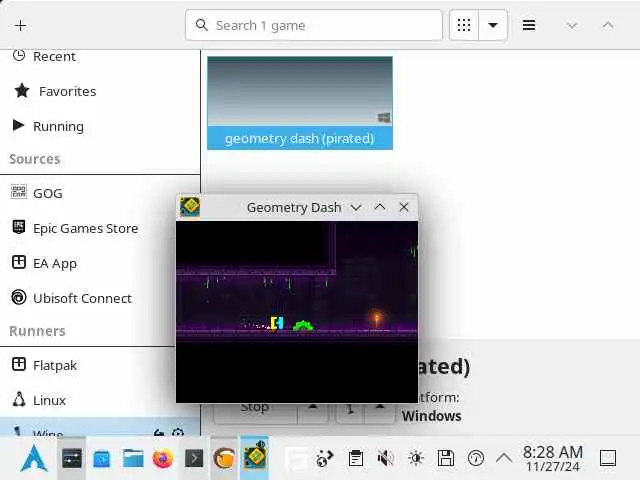Switch to Lutris in the taskbar
Image resolution: width=640 pixels, height=480 pixels.
click(224, 458)
